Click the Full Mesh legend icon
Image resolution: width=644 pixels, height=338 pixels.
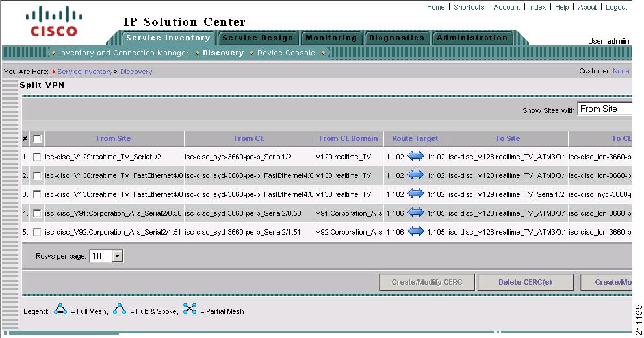pos(60,309)
